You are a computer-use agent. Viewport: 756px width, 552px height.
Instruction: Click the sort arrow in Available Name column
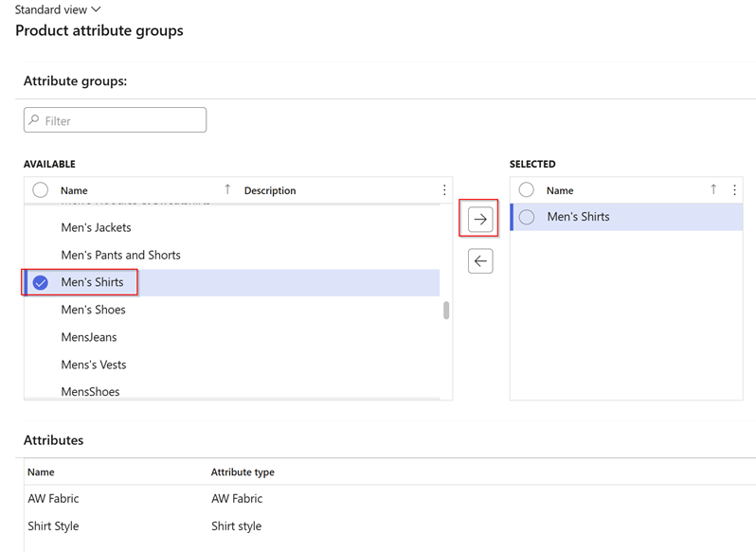(227, 189)
